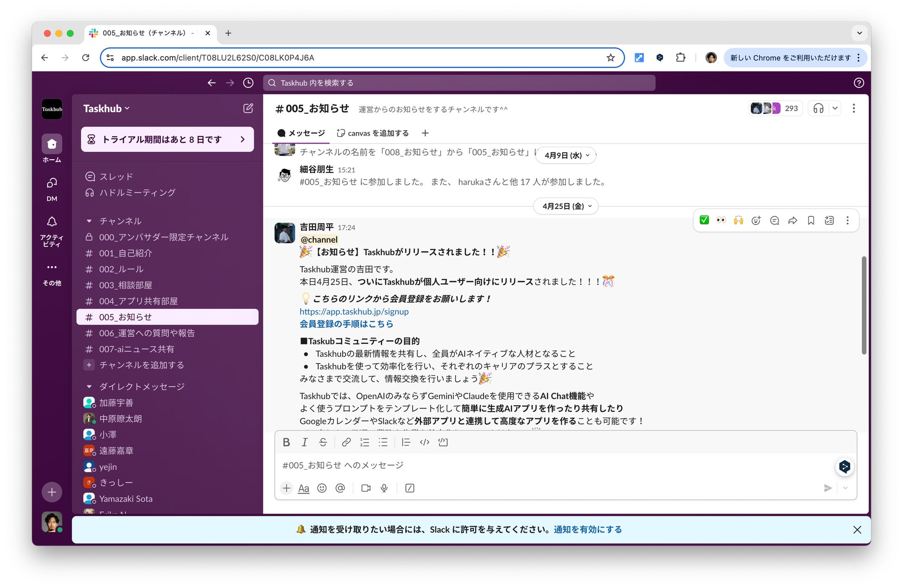Click the bold formatting icon
The height and width of the screenshot is (588, 903).
tap(286, 442)
